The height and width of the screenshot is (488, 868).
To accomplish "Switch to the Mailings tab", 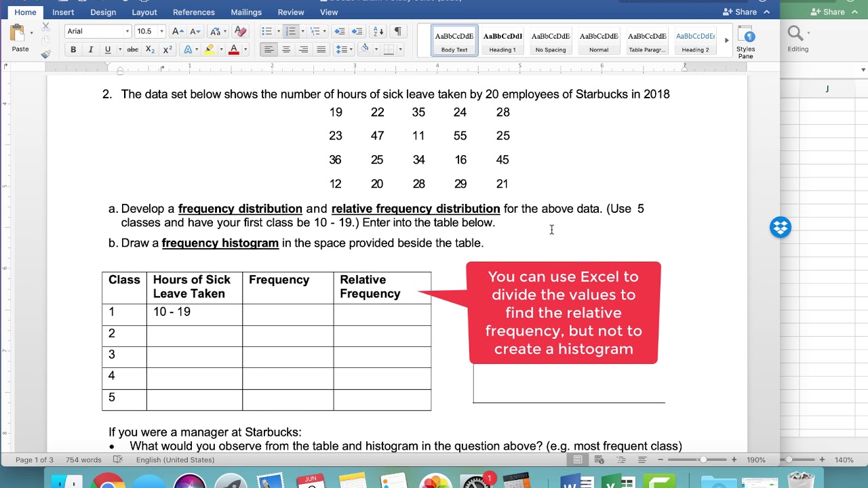I will [x=246, y=12].
